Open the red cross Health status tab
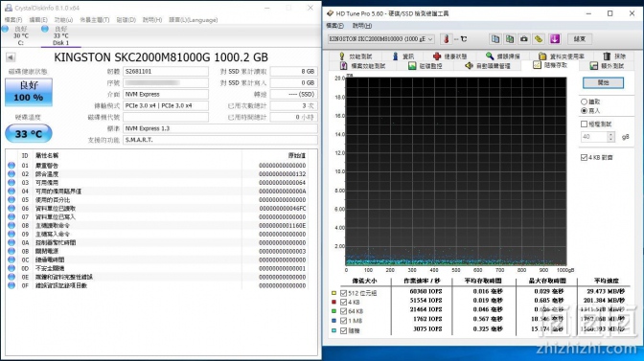 pyautogui.click(x=449, y=56)
